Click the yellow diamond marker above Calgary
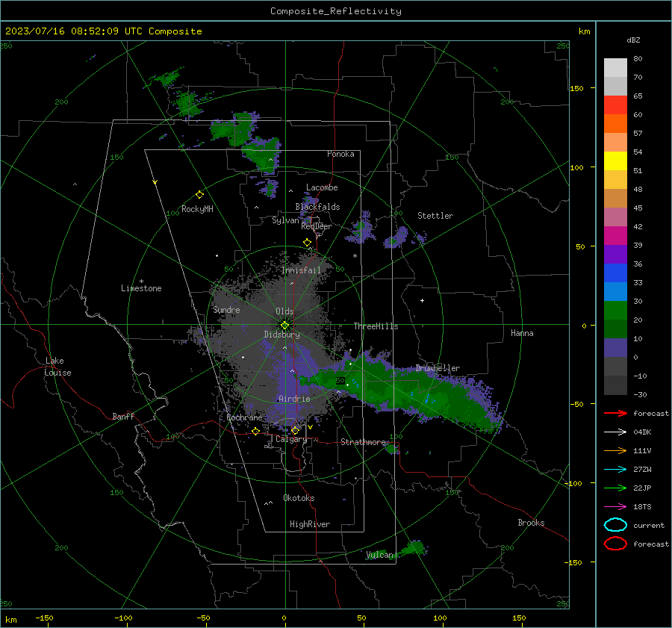 [295, 430]
